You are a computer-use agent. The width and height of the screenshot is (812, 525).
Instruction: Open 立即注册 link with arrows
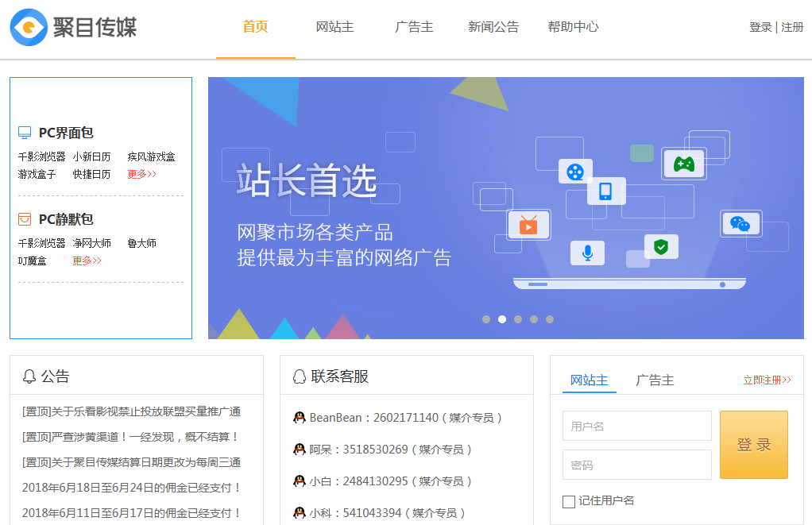point(767,380)
